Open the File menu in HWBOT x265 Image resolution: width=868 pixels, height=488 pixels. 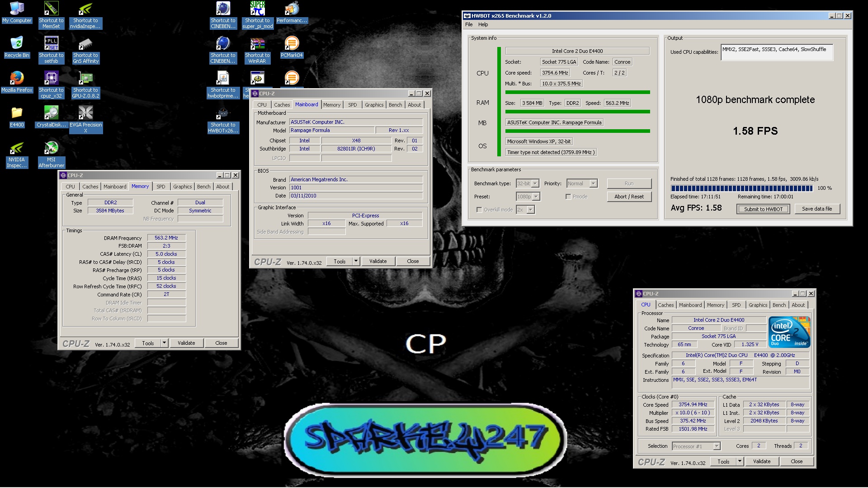pos(469,24)
